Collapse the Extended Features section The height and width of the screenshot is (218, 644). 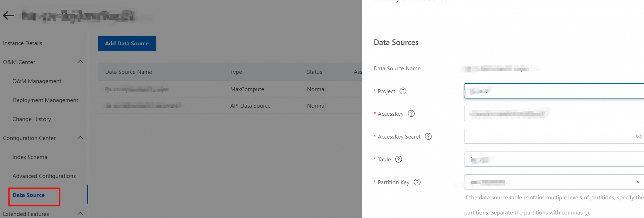click(80, 213)
